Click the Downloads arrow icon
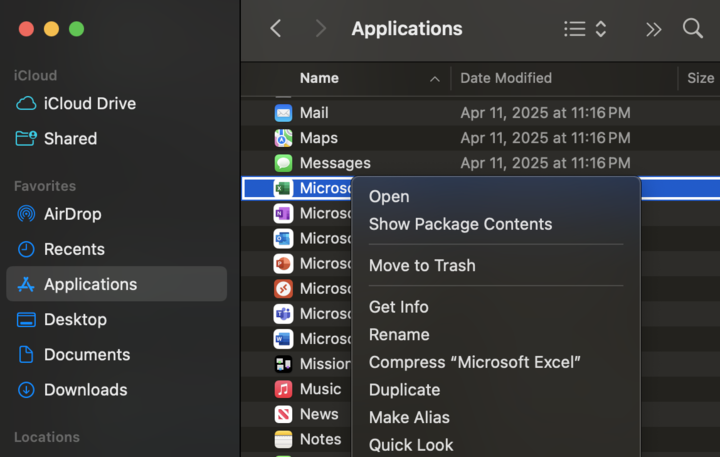Screen dimensions: 720x457 click(x=26, y=389)
